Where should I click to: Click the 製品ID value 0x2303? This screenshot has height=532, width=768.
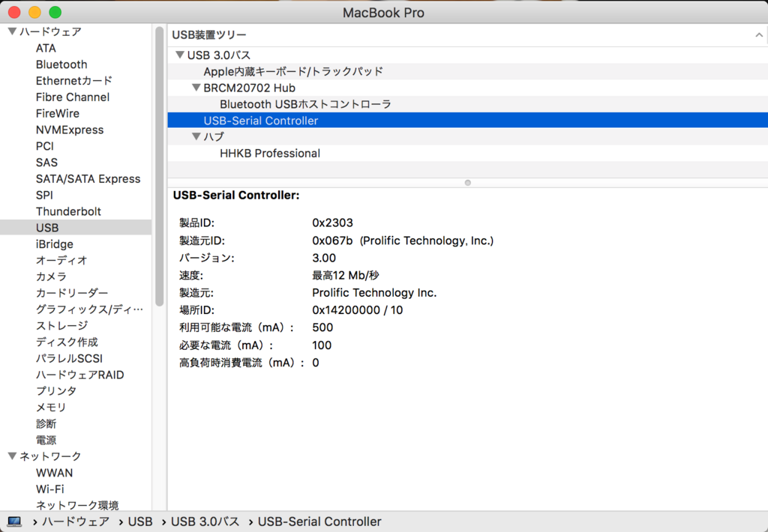coord(332,223)
